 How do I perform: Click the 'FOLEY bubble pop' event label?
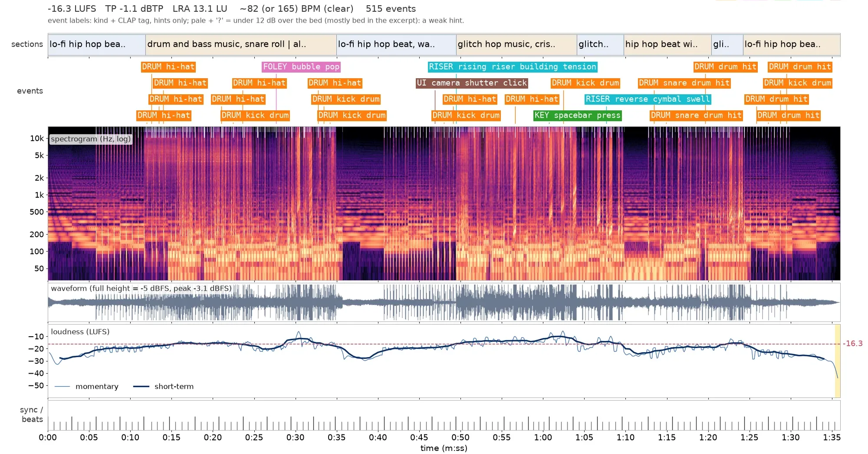pyautogui.click(x=301, y=67)
